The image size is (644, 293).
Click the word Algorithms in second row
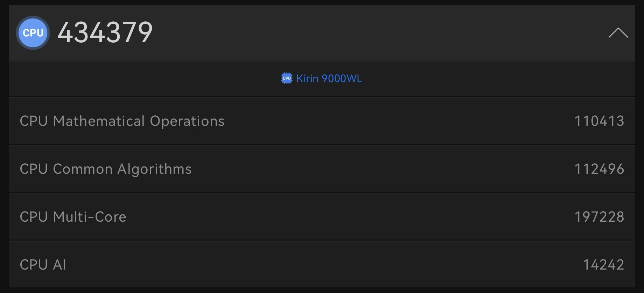(154, 169)
